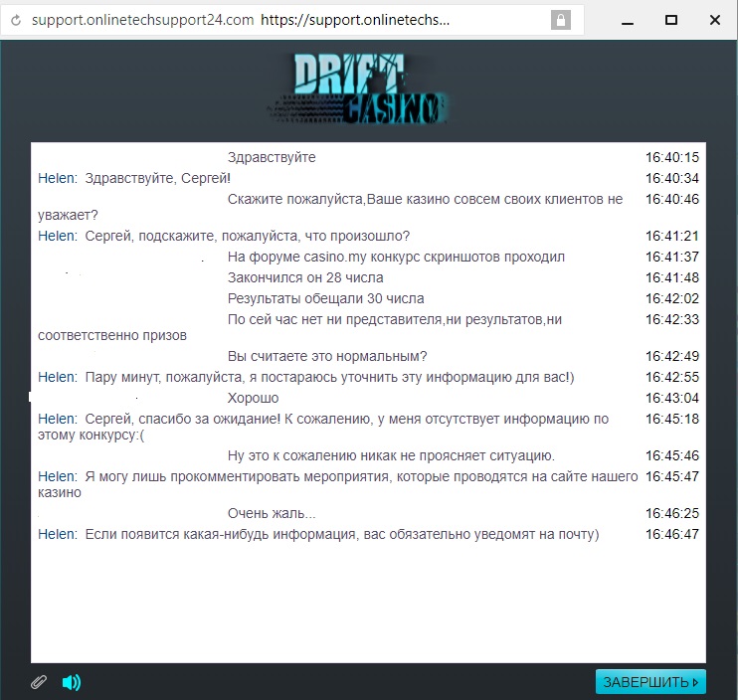Click timestamp 16:45:18
This screenshot has height=700, width=738.
pyautogui.click(x=672, y=419)
